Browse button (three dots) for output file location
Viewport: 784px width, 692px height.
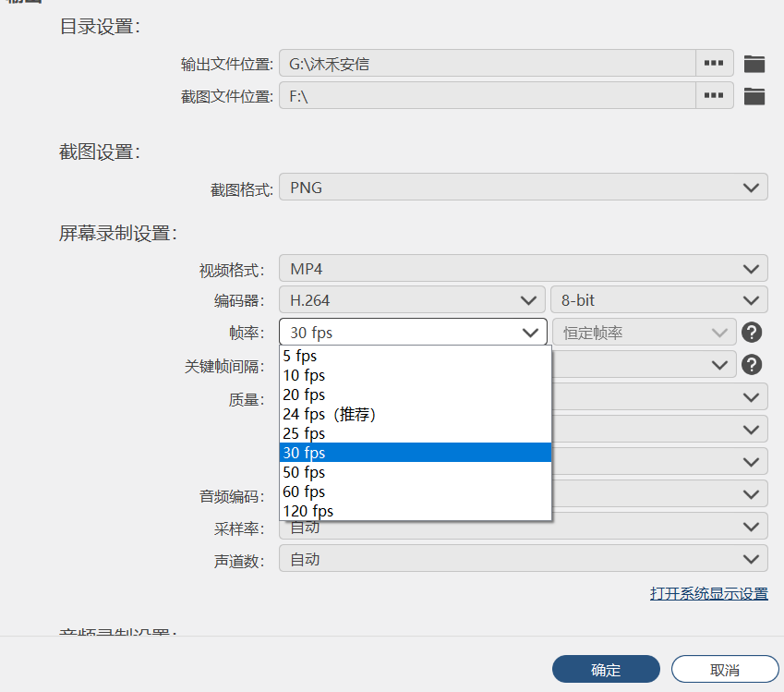tap(714, 63)
